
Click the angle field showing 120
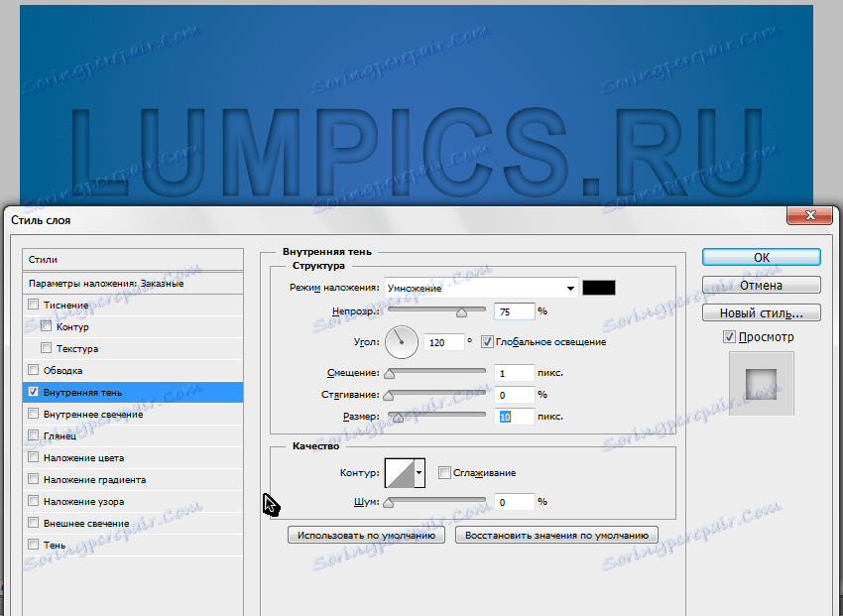click(x=444, y=342)
